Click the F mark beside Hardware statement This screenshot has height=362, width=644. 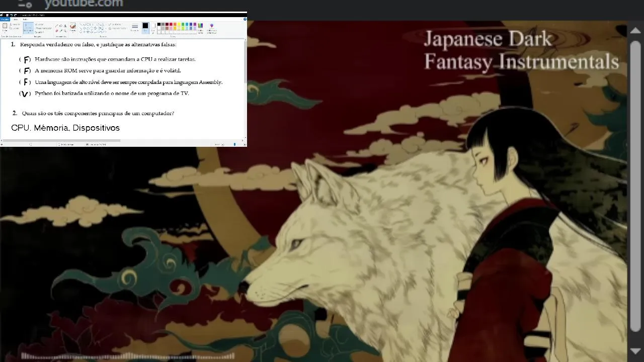[27, 60]
